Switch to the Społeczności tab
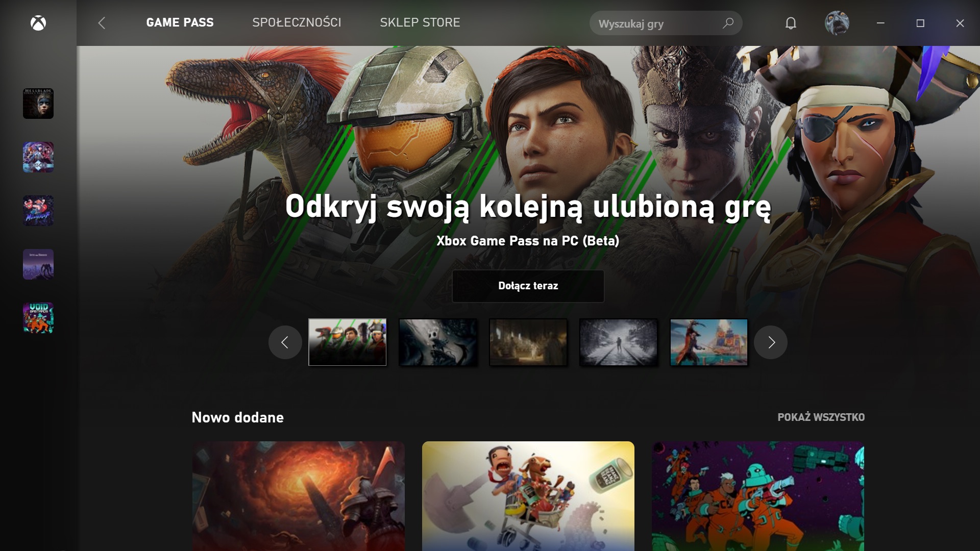 tap(297, 22)
